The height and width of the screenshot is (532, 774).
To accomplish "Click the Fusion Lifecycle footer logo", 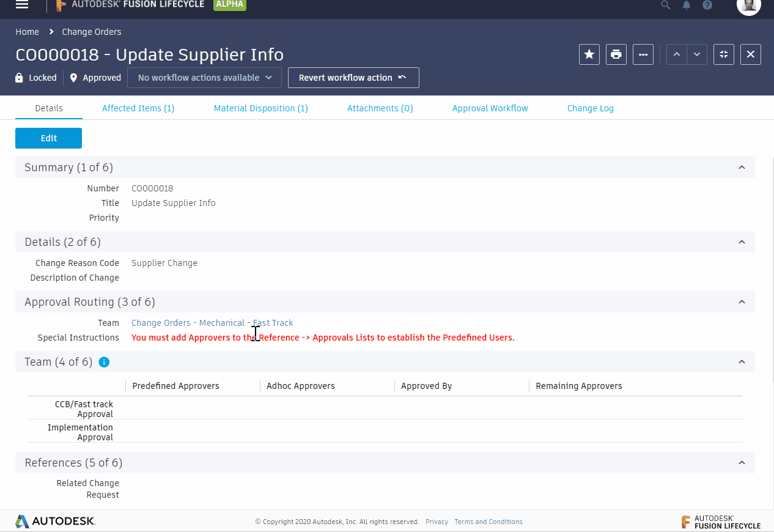I will [721, 522].
